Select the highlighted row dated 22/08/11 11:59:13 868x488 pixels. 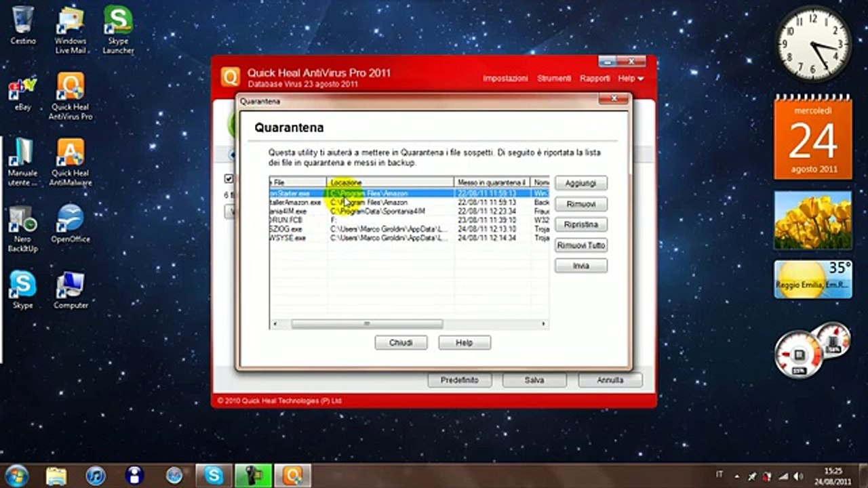pyautogui.click(x=409, y=194)
